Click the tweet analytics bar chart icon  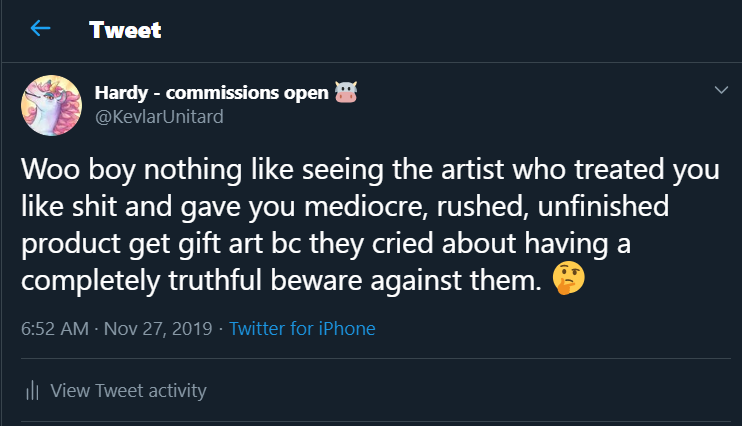coord(31,390)
